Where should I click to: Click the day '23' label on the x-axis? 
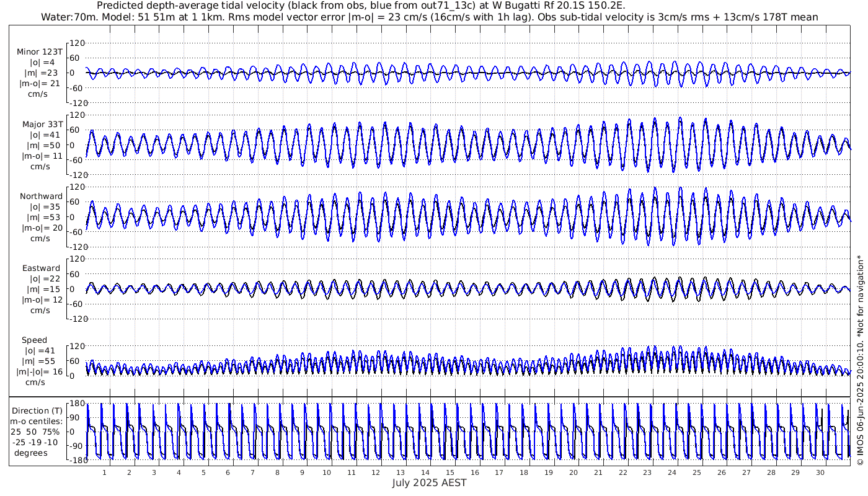click(x=647, y=472)
